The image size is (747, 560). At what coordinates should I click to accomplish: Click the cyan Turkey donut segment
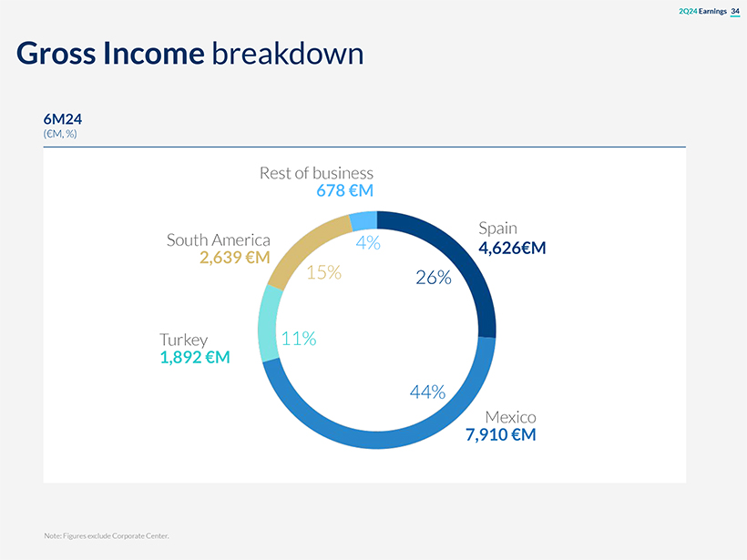click(x=269, y=323)
